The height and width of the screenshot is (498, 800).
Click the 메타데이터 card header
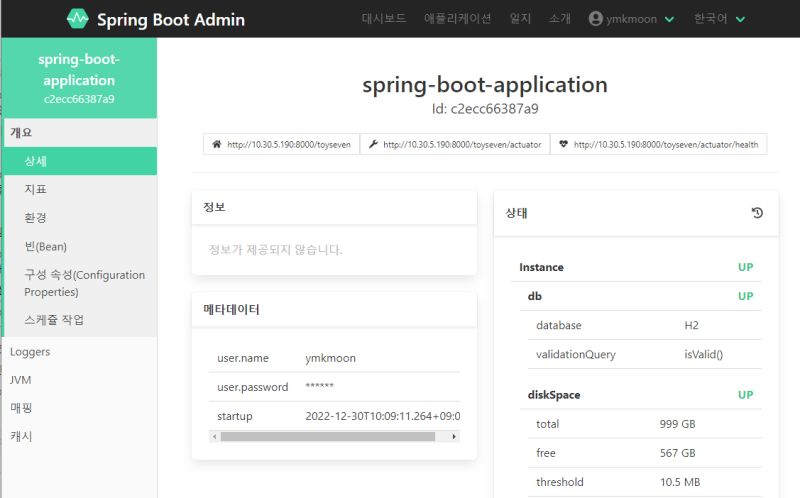334,309
